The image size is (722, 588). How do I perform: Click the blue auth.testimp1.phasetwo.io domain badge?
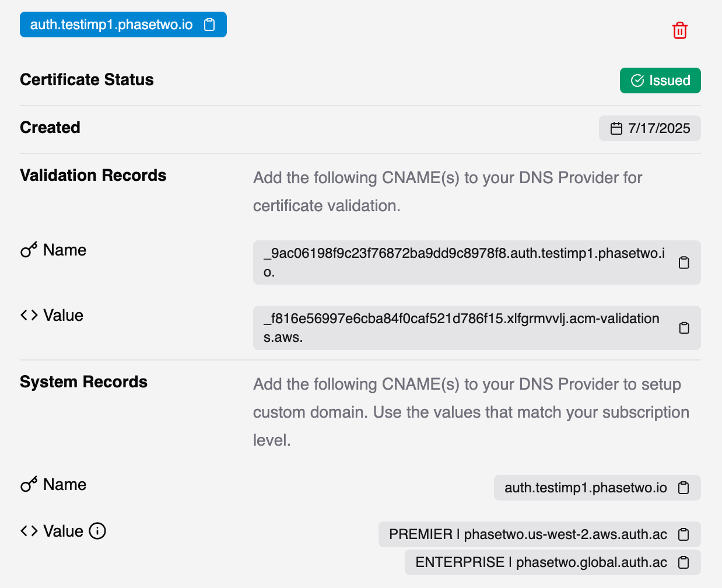coord(123,24)
